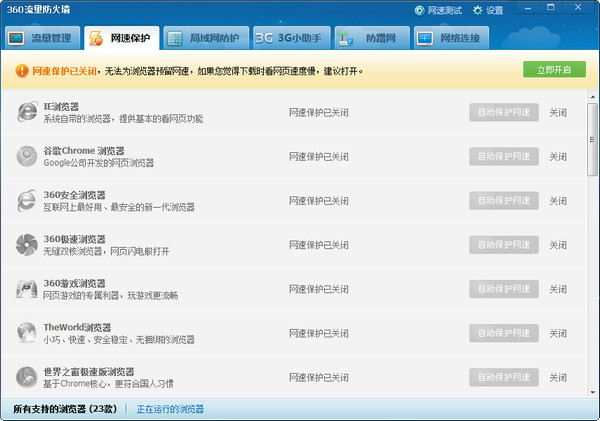Viewport: 600px width, 421px height.
Task: Click the vertical scrollbar thumb
Action: [593, 139]
